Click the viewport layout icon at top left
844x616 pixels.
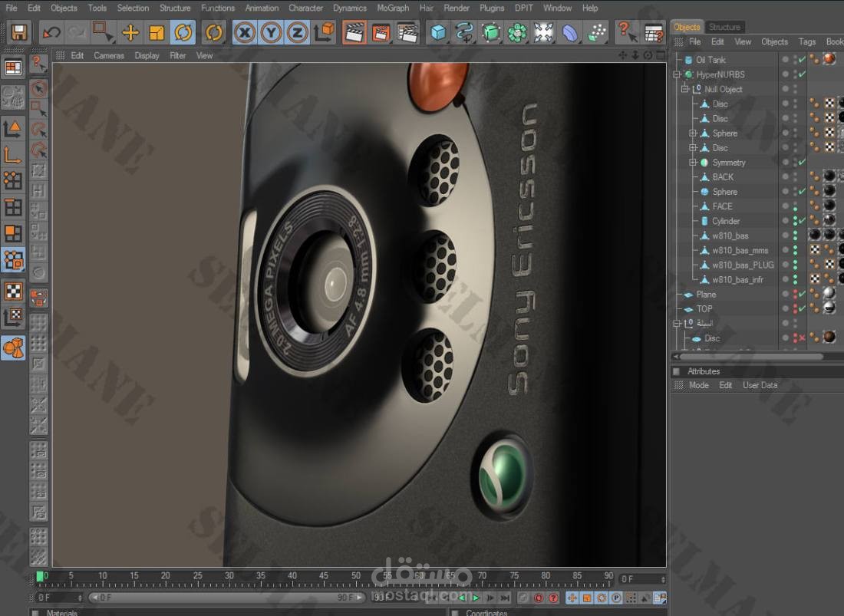coord(13,68)
